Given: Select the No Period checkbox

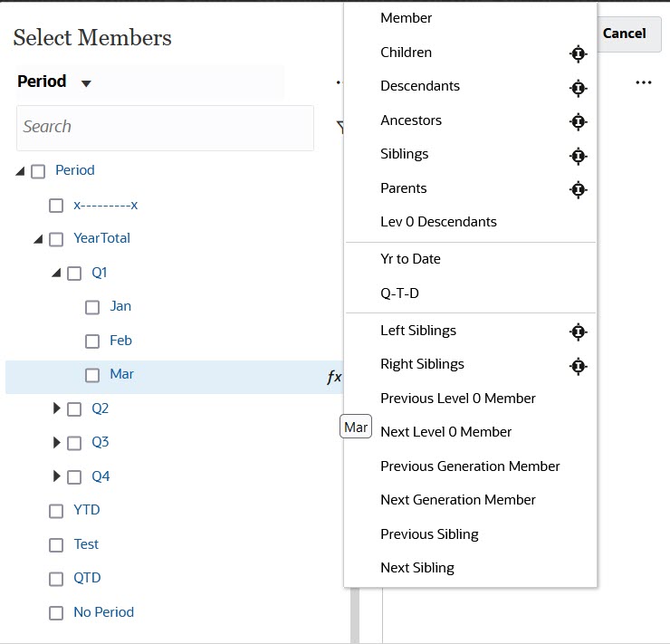Looking at the screenshot, I should (56, 613).
